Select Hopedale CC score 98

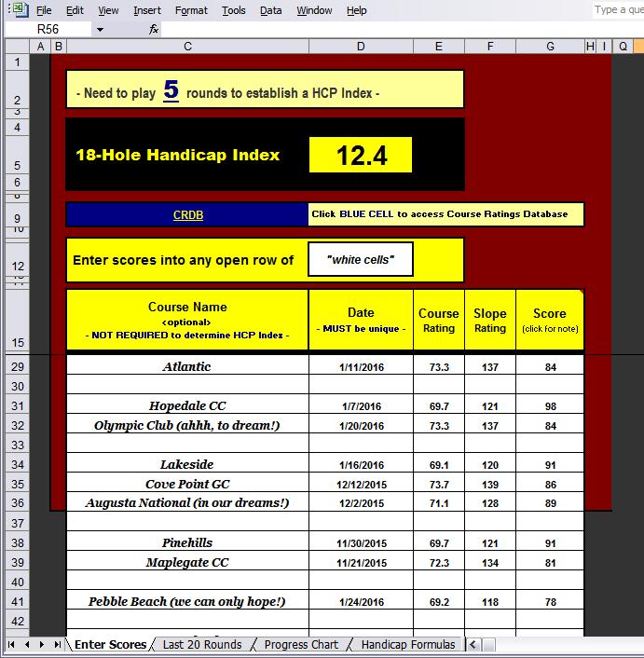click(550, 404)
